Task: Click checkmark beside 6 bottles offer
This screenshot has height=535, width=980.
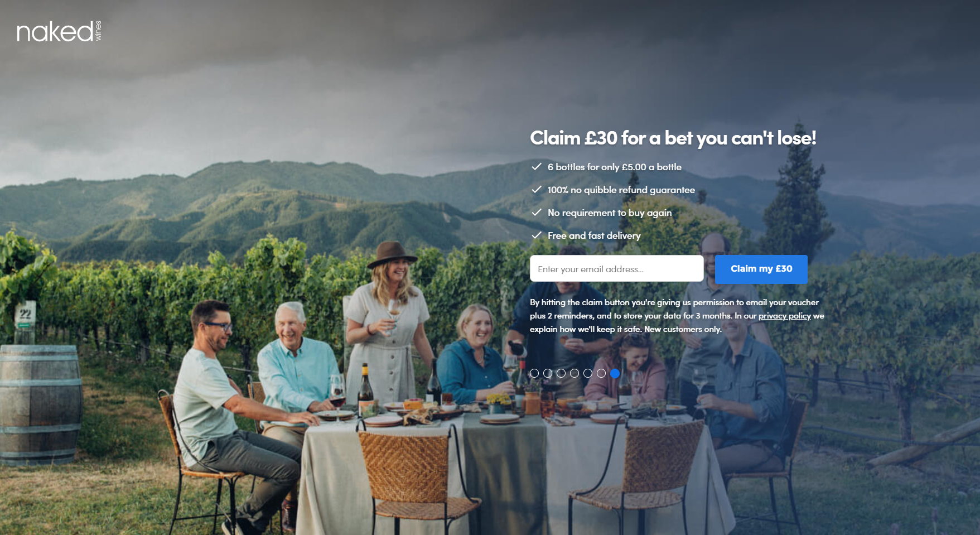Action: coord(537,167)
